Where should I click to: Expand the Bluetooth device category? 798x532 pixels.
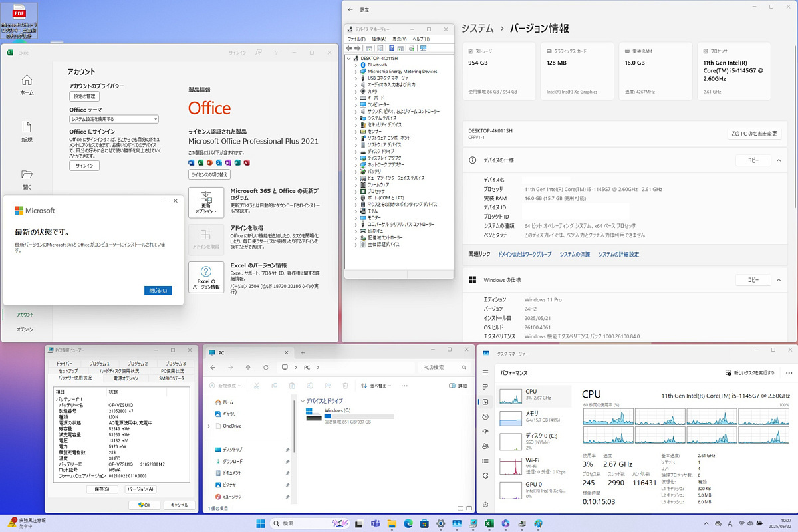(356, 65)
